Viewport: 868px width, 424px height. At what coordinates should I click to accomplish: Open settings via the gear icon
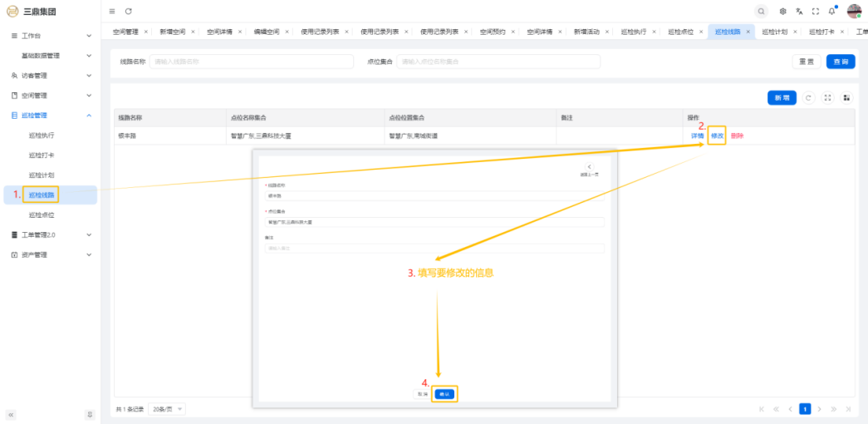pyautogui.click(x=782, y=11)
